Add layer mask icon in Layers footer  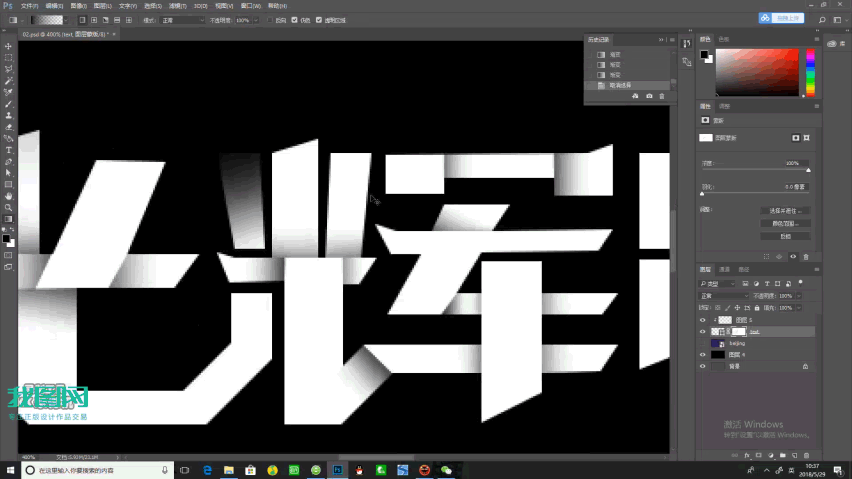coord(759,456)
